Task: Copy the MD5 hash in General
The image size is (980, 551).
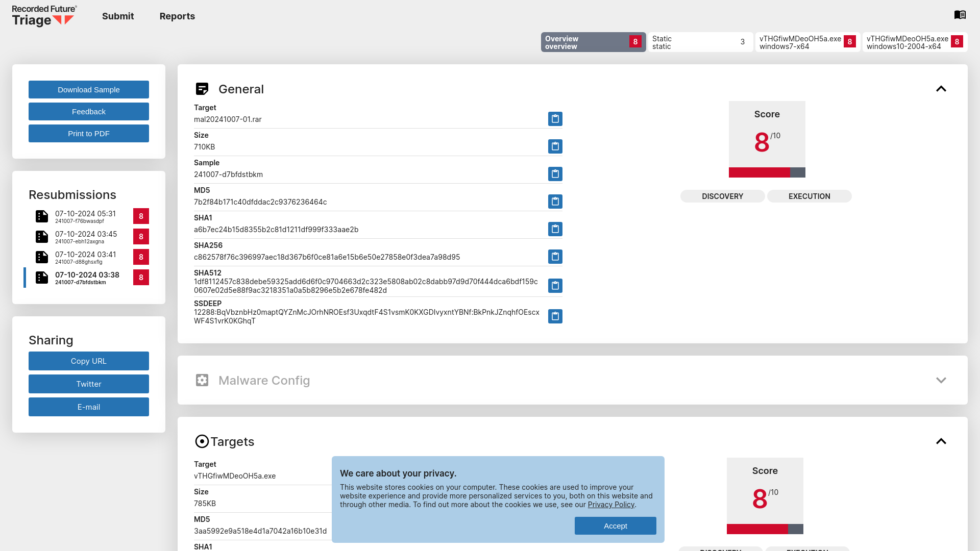Action: click(x=555, y=202)
